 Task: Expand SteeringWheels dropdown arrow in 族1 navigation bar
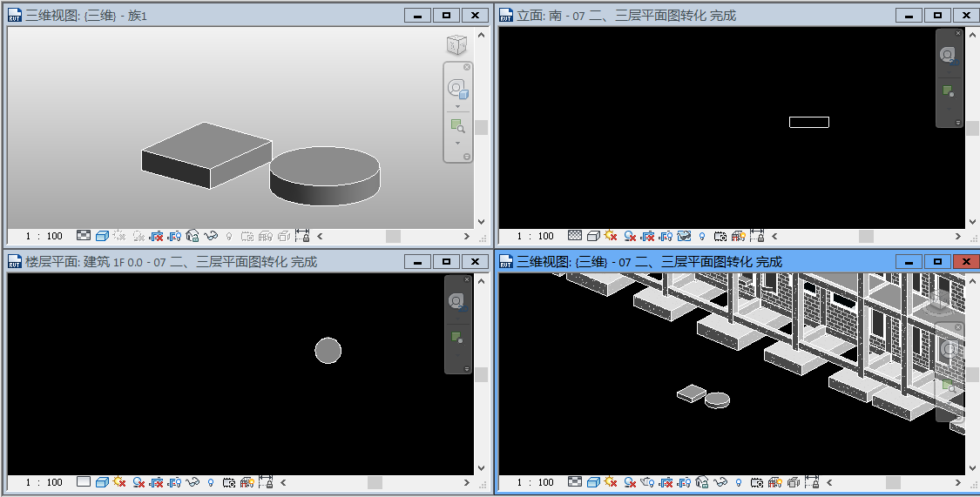[x=457, y=106]
